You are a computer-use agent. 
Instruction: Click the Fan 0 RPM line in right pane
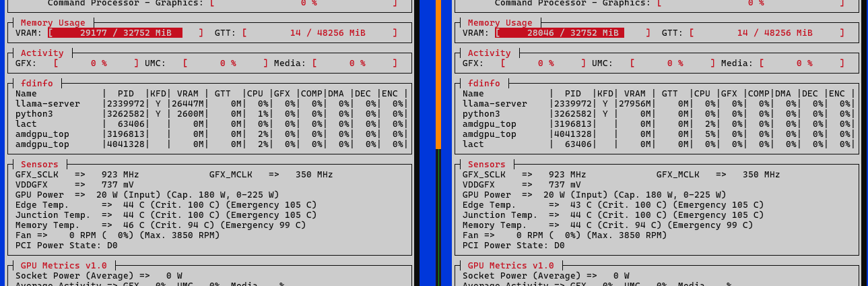[564, 235]
